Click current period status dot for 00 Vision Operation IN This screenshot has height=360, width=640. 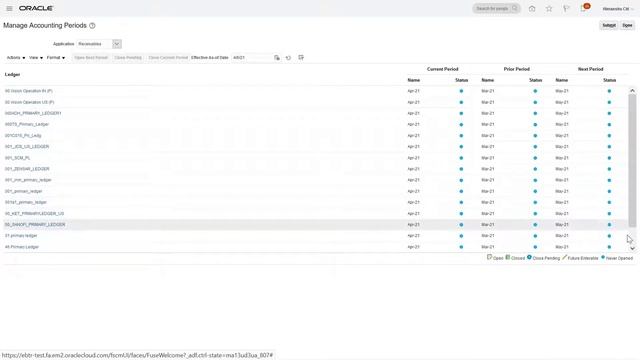[x=461, y=91]
